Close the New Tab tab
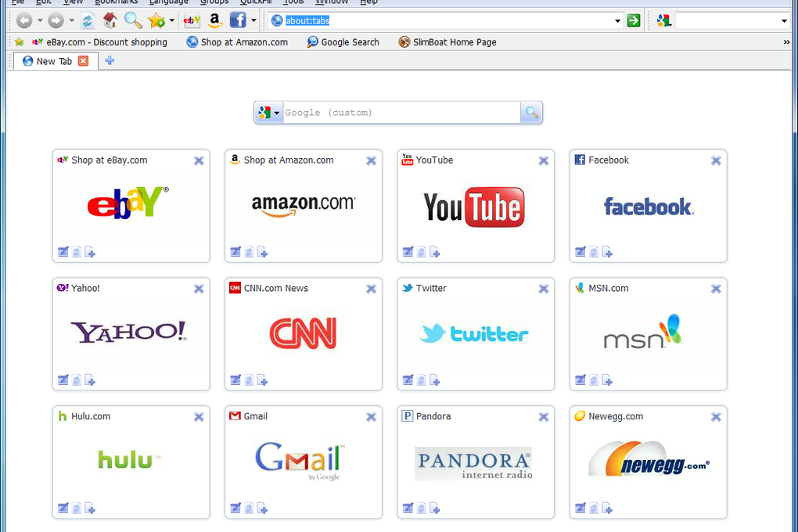The height and width of the screenshot is (532, 798). coord(83,61)
